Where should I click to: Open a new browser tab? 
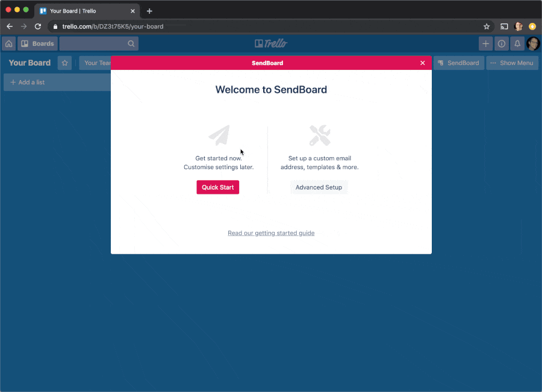point(149,11)
